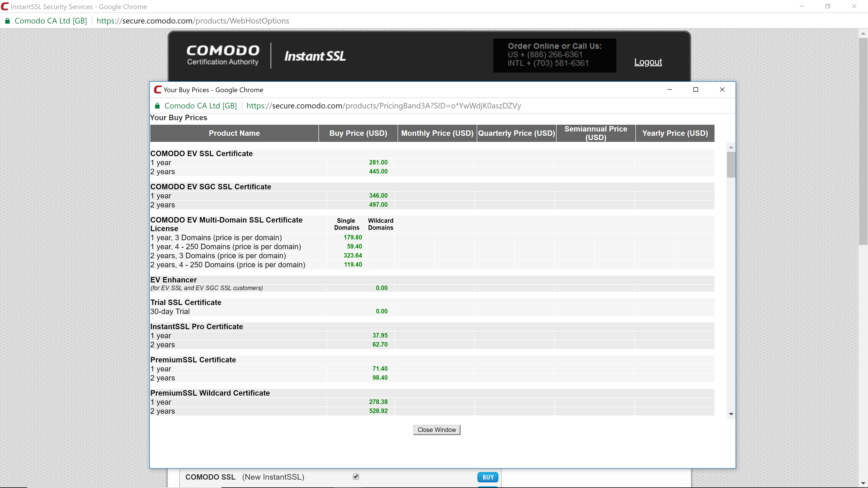Image resolution: width=868 pixels, height=488 pixels.
Task: Toggle the COMODO SSL checkbox
Action: point(356,476)
